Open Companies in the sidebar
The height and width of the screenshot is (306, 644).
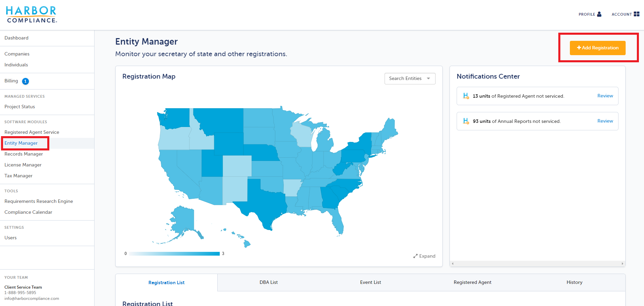(17, 54)
